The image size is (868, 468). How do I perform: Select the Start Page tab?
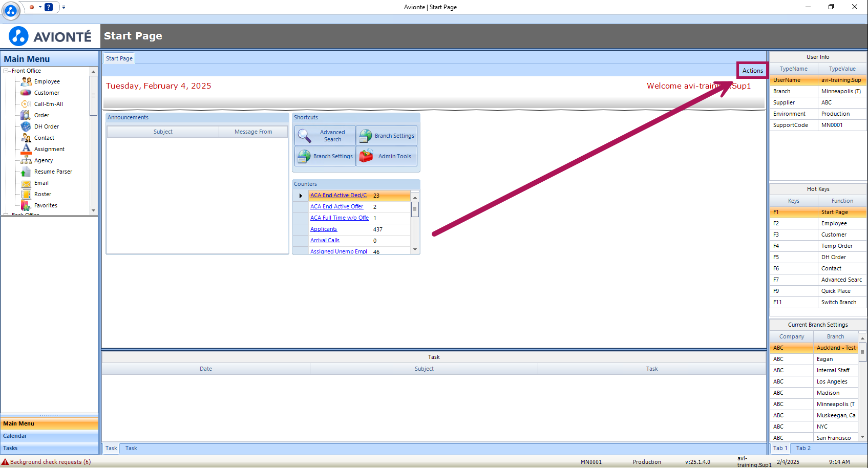(x=119, y=58)
